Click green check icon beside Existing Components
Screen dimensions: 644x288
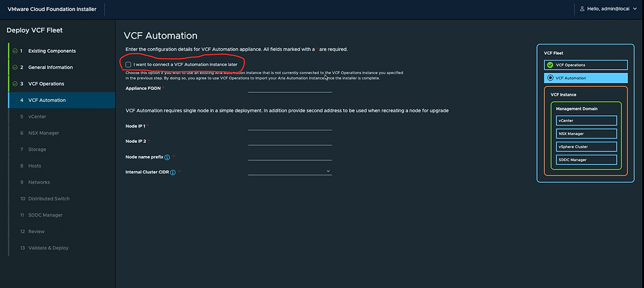(15, 51)
